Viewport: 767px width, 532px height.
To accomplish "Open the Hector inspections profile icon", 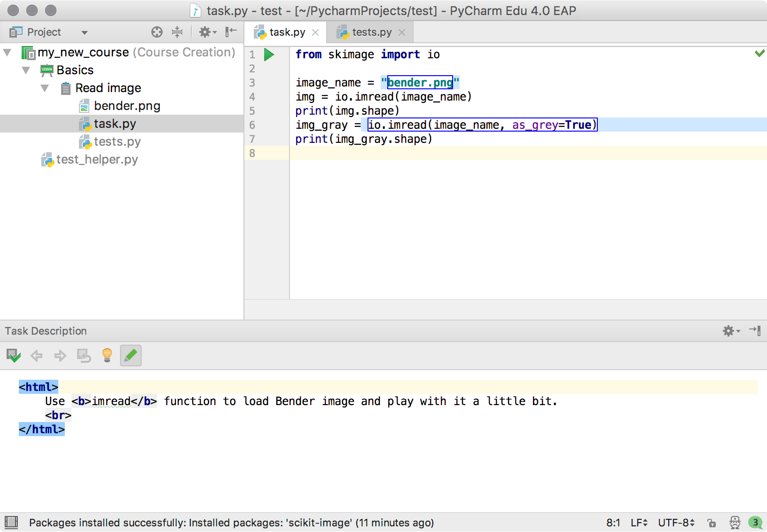I will tap(735, 523).
